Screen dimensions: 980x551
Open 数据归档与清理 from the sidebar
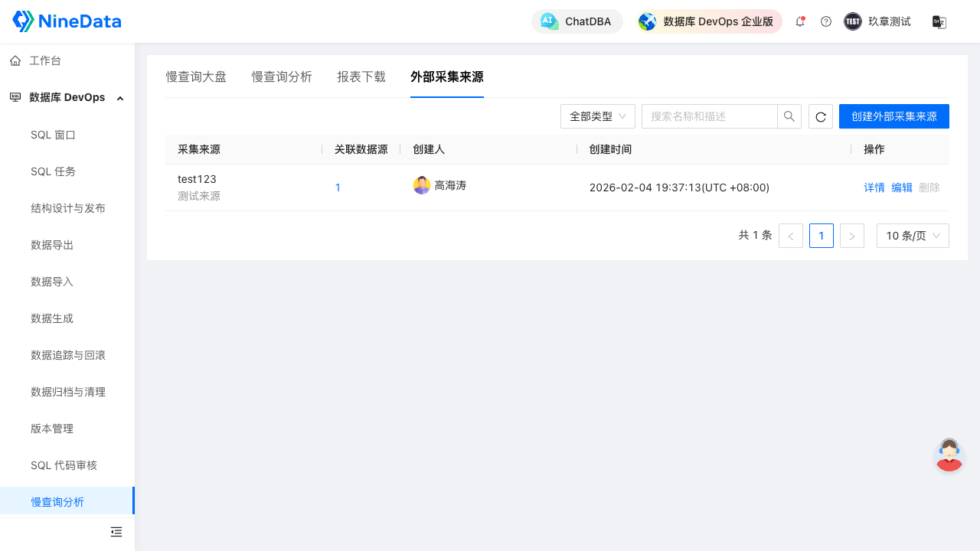(67, 392)
